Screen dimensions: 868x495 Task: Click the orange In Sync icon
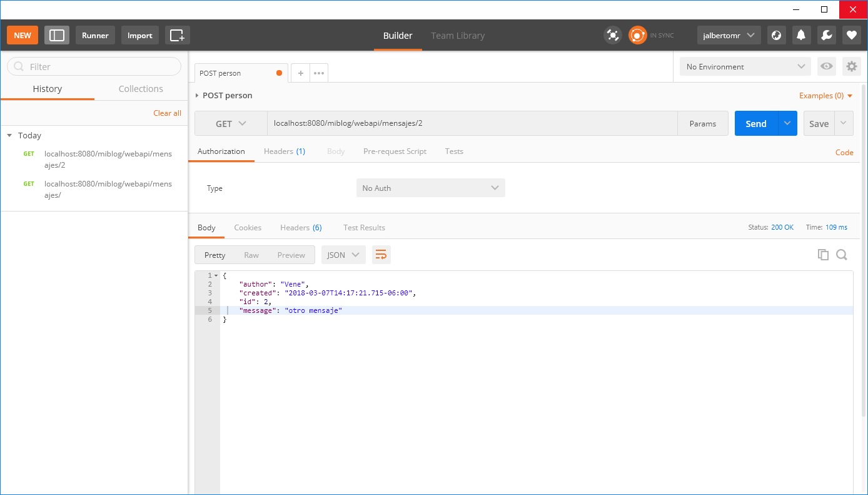pyautogui.click(x=637, y=35)
